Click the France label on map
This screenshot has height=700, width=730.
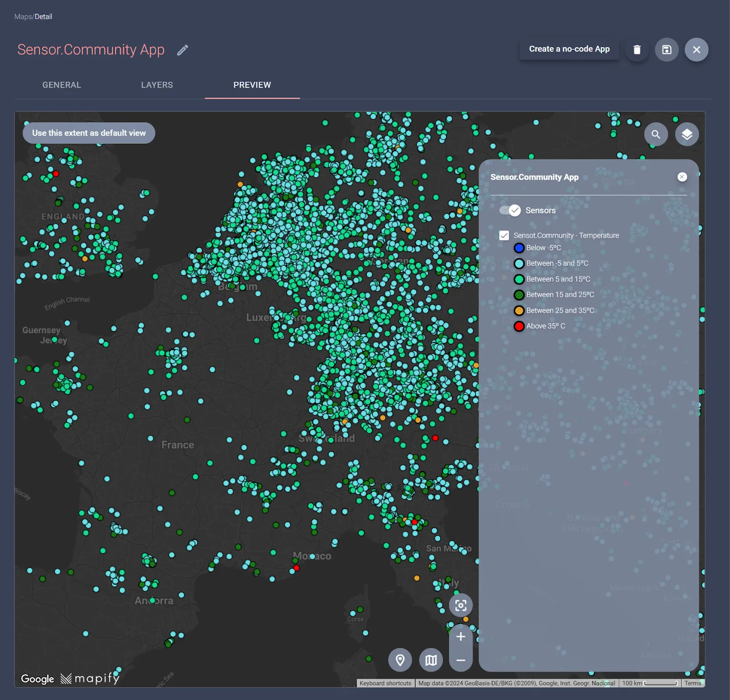click(177, 445)
